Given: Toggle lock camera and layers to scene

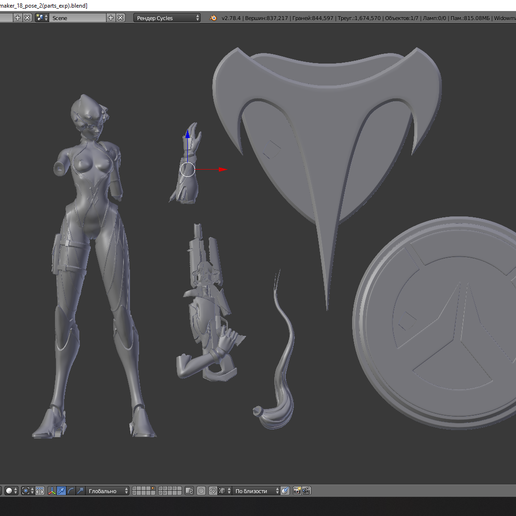Looking at the screenshot, I should point(189,491).
